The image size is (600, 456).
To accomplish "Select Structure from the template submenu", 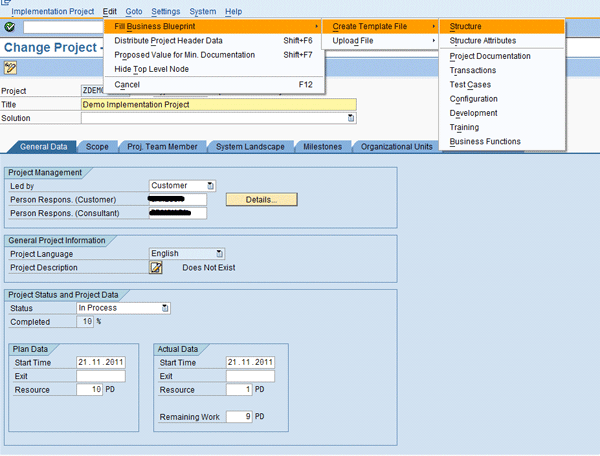I will pyautogui.click(x=466, y=26).
